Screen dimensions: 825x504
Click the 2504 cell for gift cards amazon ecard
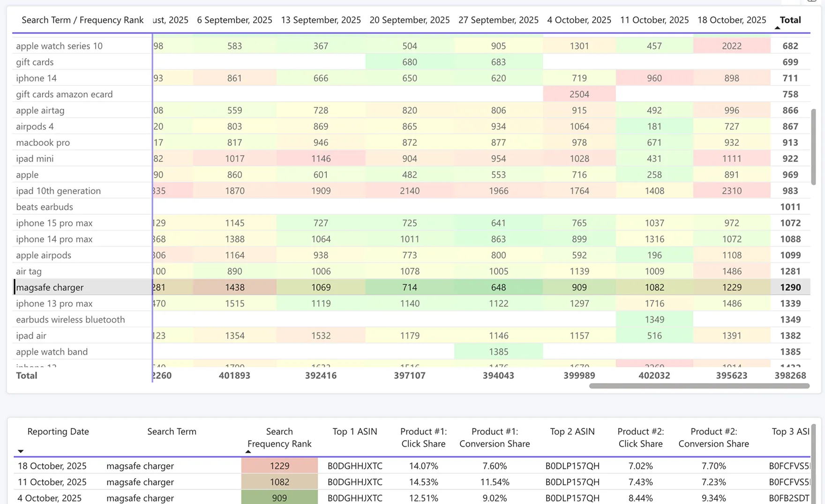click(579, 94)
